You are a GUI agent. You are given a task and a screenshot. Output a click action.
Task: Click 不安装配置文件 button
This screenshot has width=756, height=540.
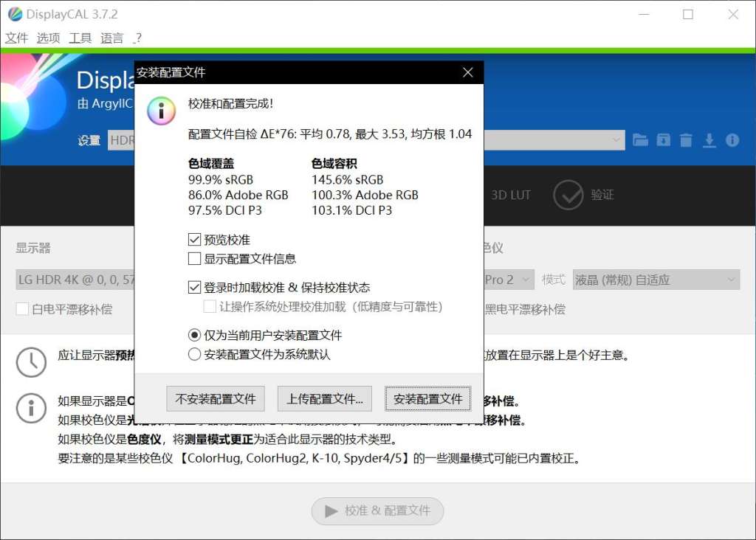(216, 399)
